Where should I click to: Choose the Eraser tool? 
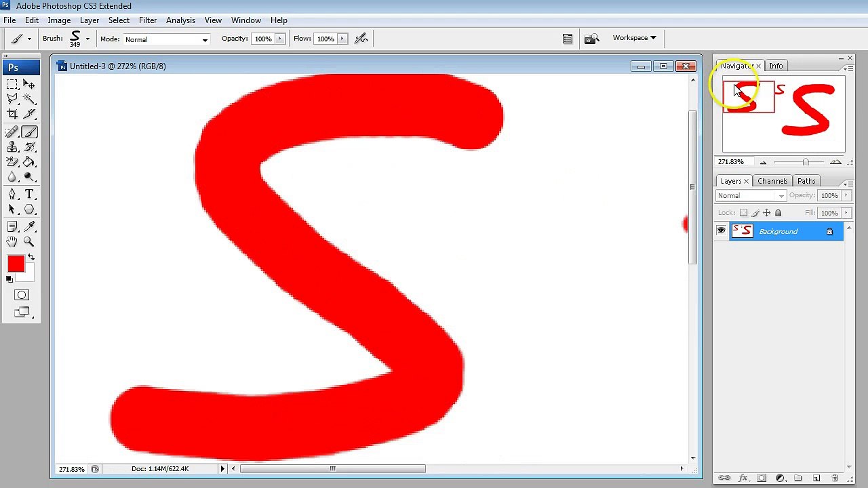[x=12, y=162]
